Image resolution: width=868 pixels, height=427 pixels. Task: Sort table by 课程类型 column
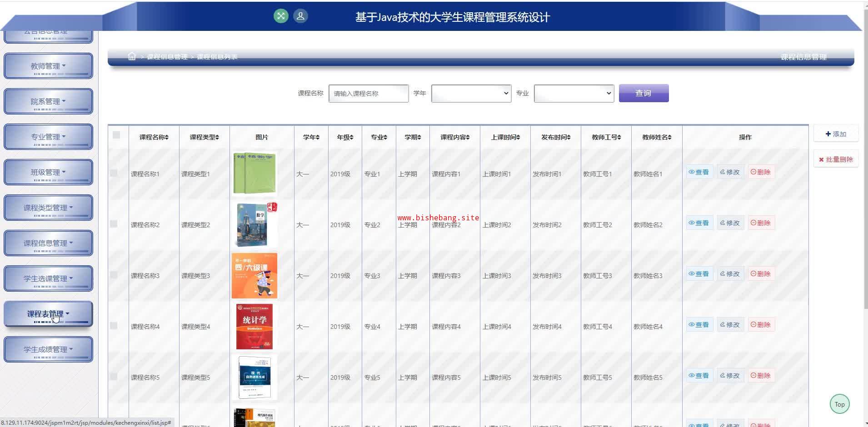tap(204, 137)
